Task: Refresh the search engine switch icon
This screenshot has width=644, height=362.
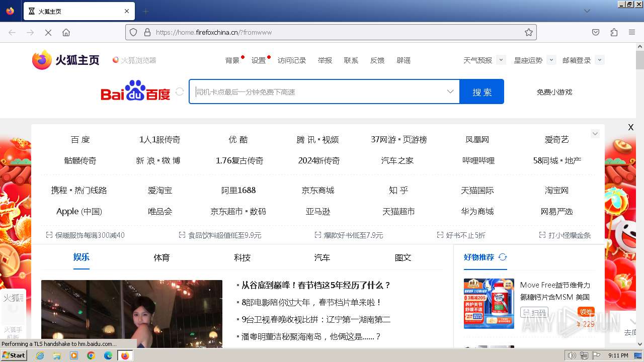Action: point(180,92)
